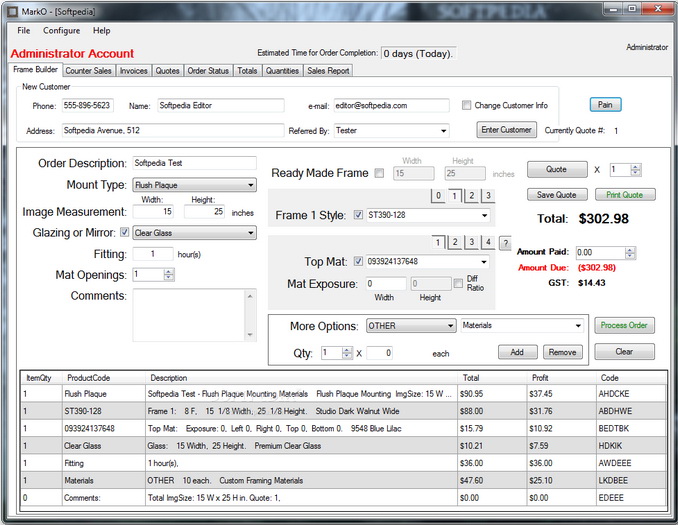
Task: Switch to the Invoices tab
Action: coord(133,71)
